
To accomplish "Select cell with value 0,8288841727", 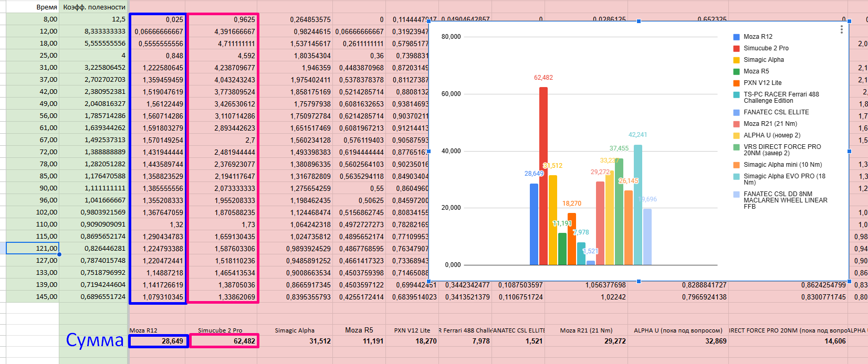I will (678, 285).
